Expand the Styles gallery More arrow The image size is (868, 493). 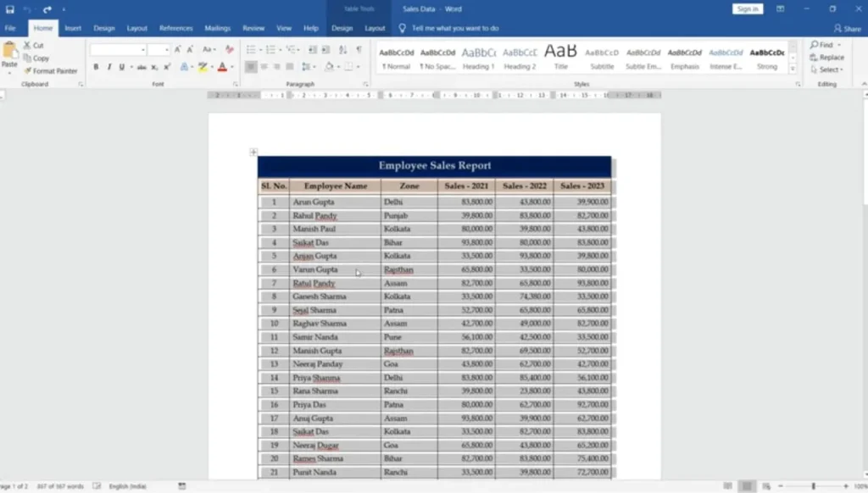click(793, 69)
